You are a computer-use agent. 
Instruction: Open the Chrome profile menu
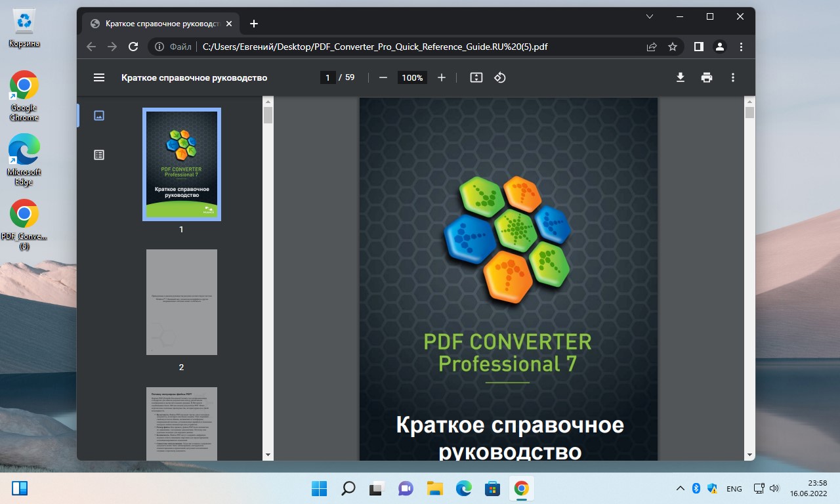(720, 47)
